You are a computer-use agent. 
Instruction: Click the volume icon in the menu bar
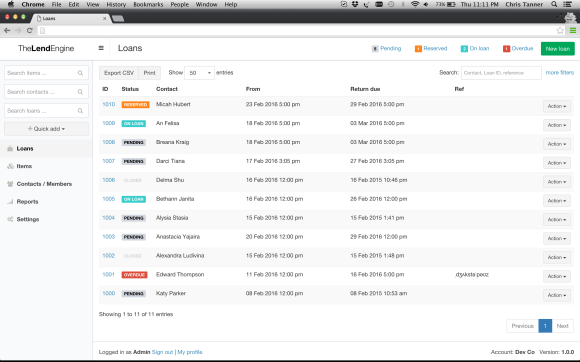pyautogui.click(x=426, y=4)
